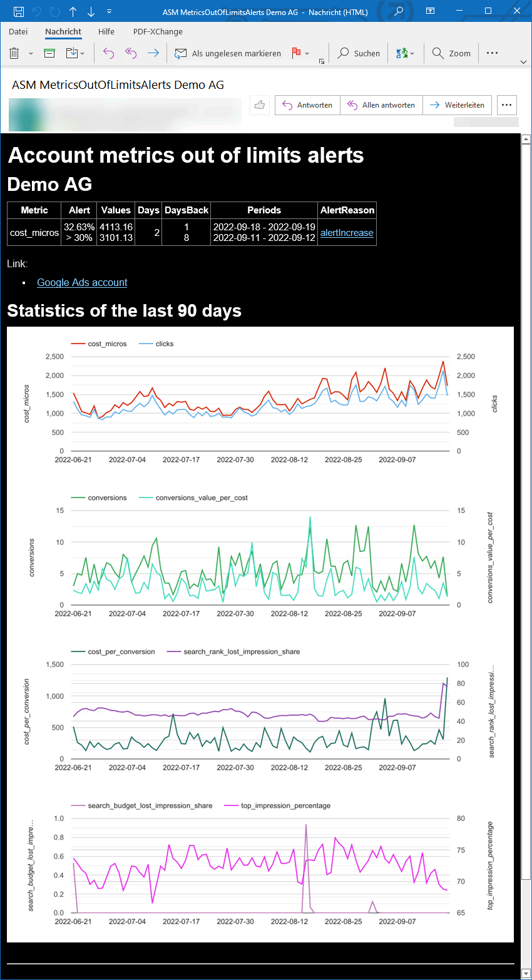Viewport: 532px width, 980px height.
Task: Switch to the PDF-XChange tab
Action: 157,31
